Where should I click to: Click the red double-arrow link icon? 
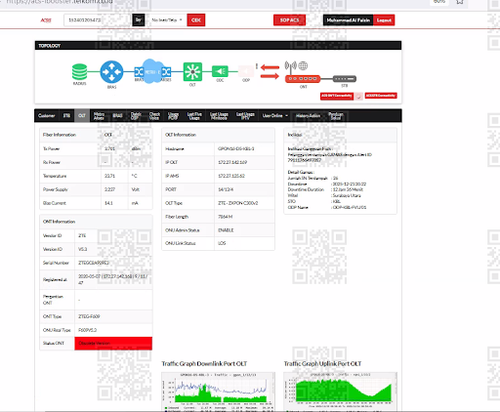(x=270, y=72)
